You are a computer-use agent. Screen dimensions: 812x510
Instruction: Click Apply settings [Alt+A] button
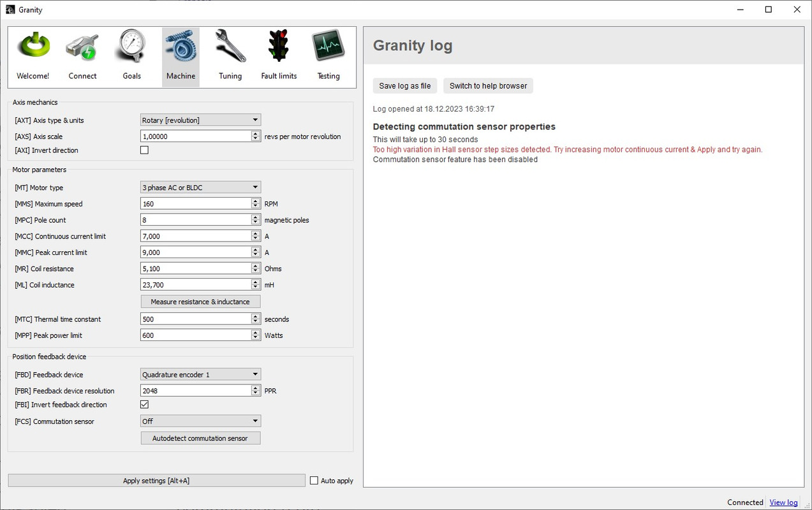coord(156,481)
